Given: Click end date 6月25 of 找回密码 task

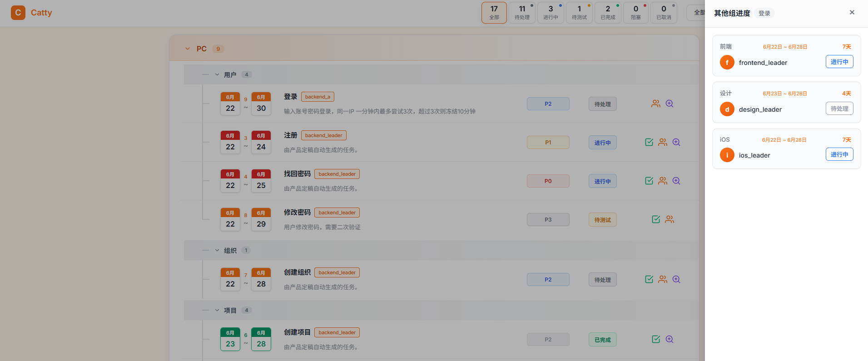Looking at the screenshot, I should (x=261, y=181).
